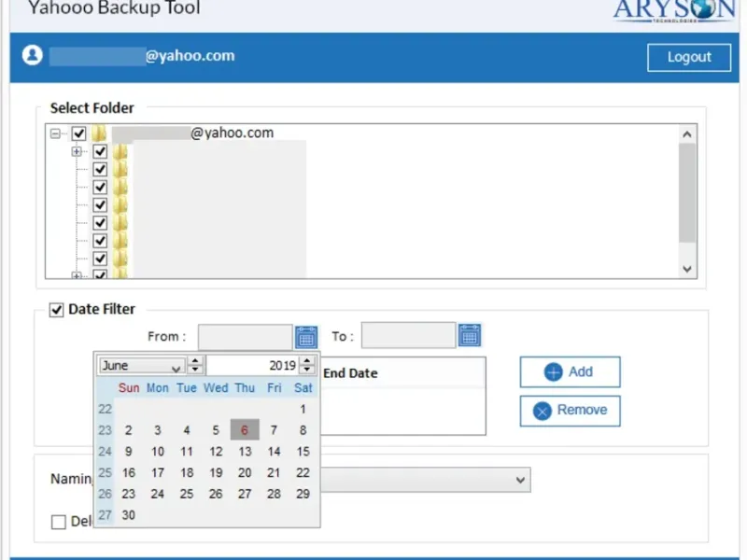The image size is (747, 560).
Task: Click the folder list scrollbar thumb
Action: coord(687,193)
